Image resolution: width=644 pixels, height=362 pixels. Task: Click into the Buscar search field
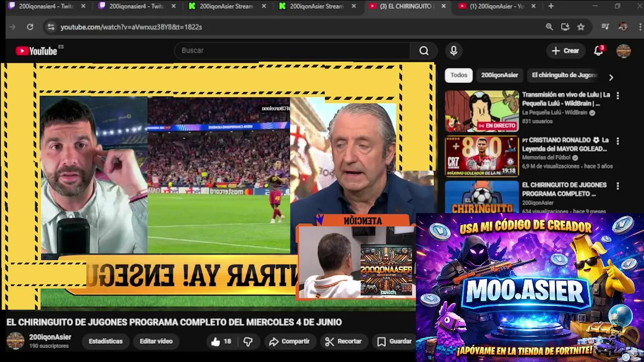tap(292, 51)
